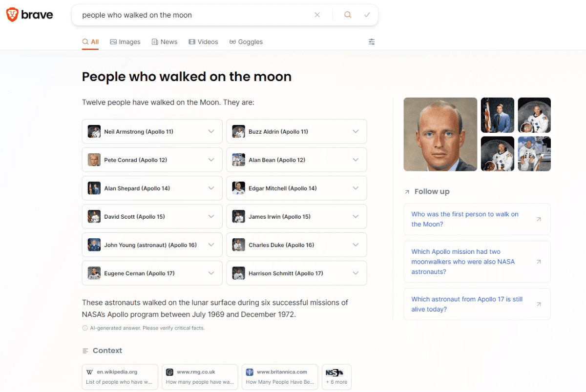Open en.wikipedia.org context source
This screenshot has height=392, width=586.
coord(120,377)
